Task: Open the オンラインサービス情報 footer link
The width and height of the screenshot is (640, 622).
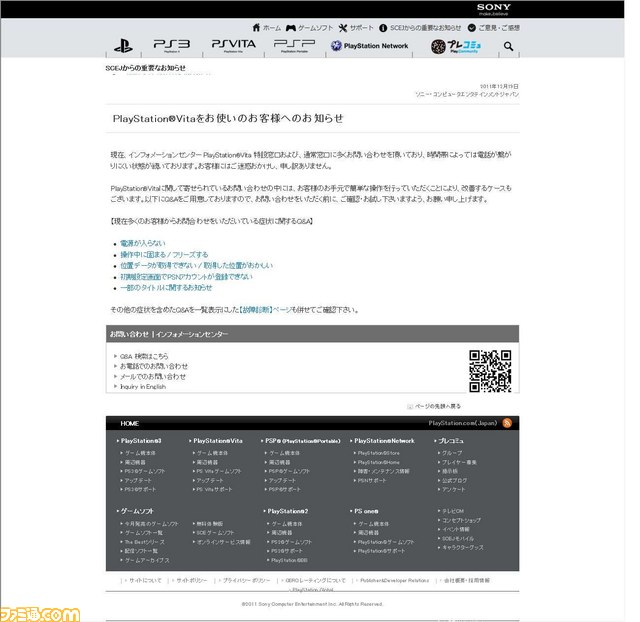Action: [x=224, y=542]
